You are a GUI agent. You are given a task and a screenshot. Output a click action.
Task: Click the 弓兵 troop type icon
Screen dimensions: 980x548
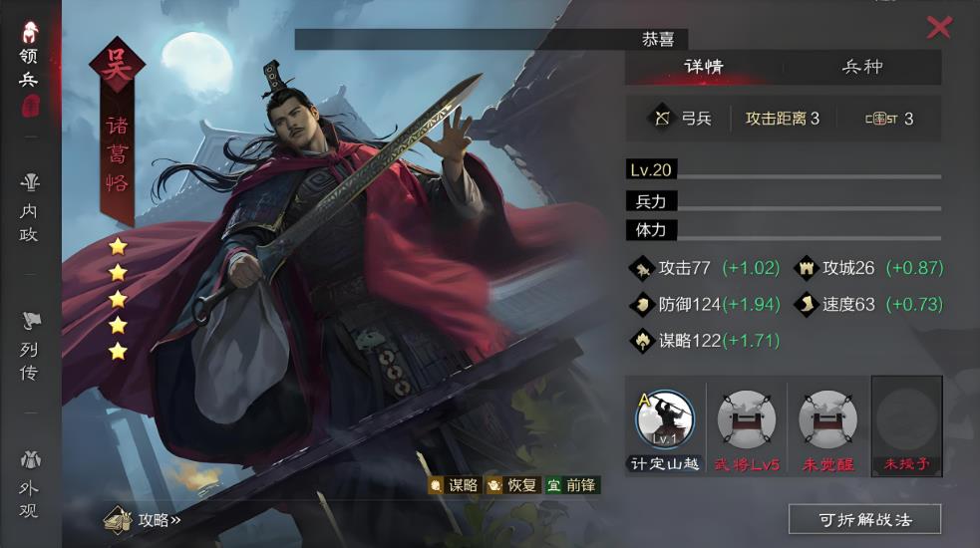[x=662, y=119]
